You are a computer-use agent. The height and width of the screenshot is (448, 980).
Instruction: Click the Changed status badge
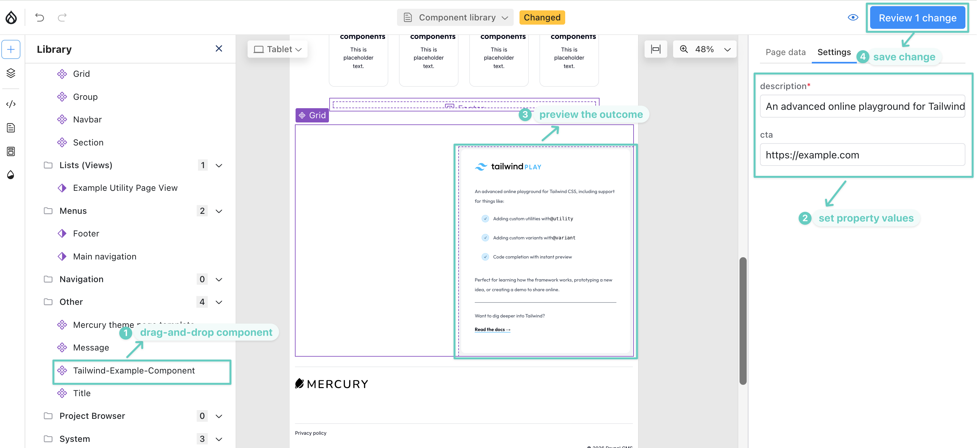click(542, 17)
